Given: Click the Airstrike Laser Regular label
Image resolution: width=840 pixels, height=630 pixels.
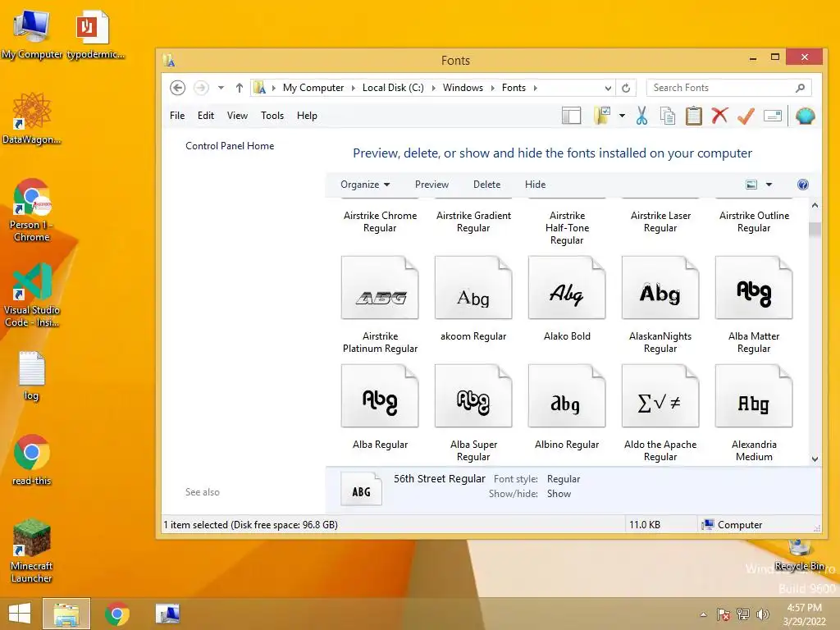Looking at the screenshot, I should [660, 221].
